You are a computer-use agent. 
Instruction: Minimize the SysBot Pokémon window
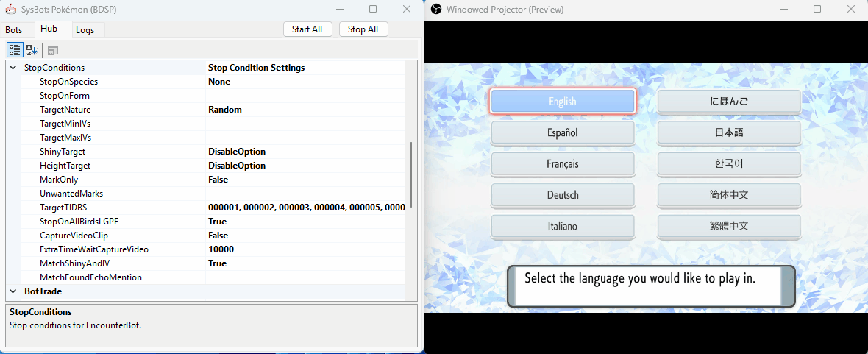tap(339, 9)
